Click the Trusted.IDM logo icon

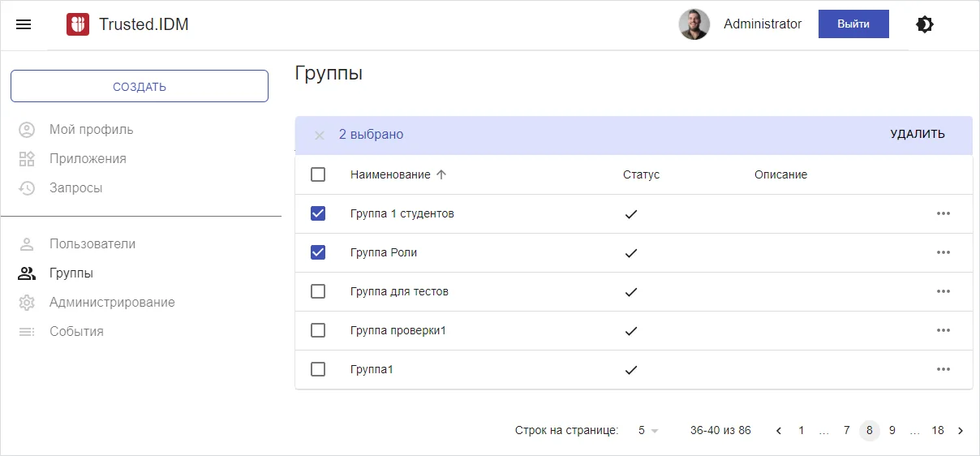78,24
